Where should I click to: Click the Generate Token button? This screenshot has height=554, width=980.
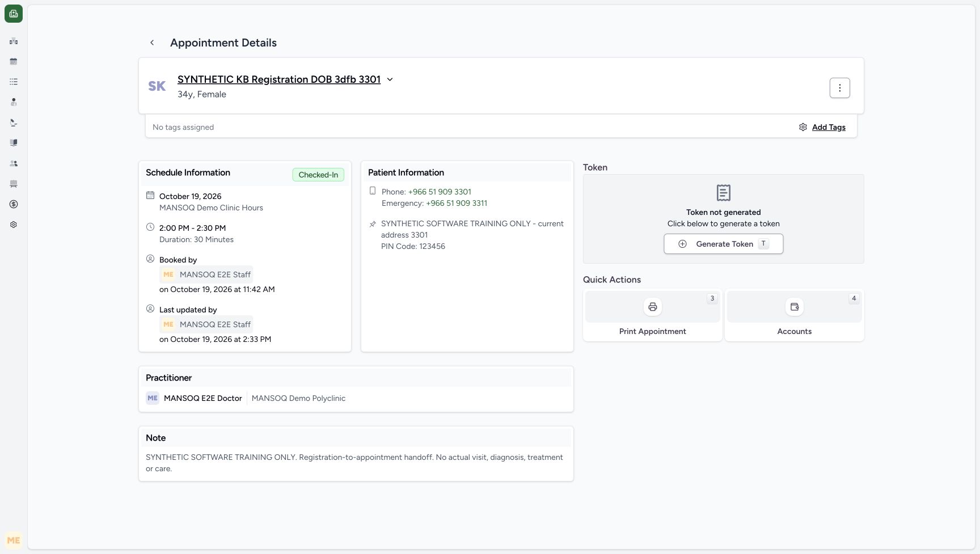[x=724, y=244]
